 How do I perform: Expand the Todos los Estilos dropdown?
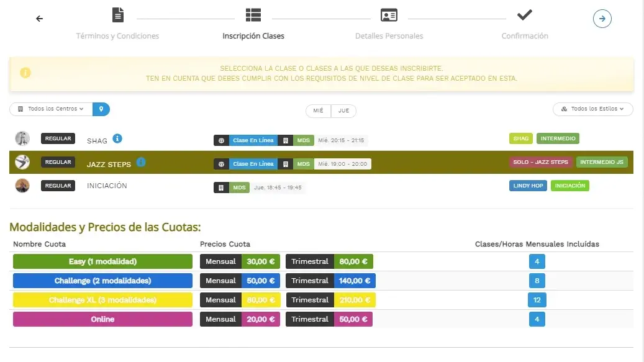pos(592,109)
